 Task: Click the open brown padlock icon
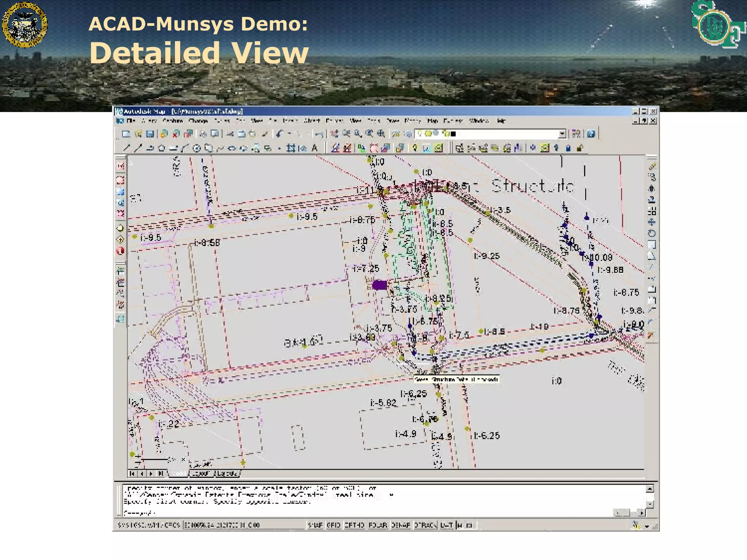(580, 148)
